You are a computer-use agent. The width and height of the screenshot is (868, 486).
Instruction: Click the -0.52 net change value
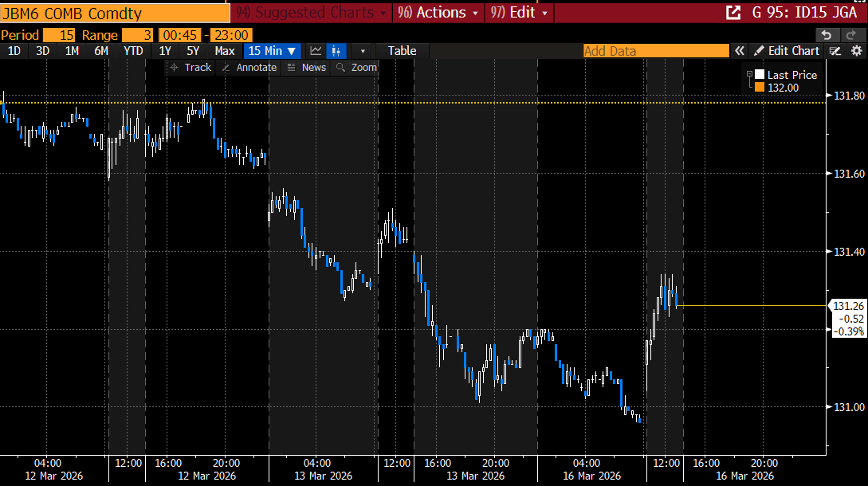pyautogui.click(x=850, y=319)
